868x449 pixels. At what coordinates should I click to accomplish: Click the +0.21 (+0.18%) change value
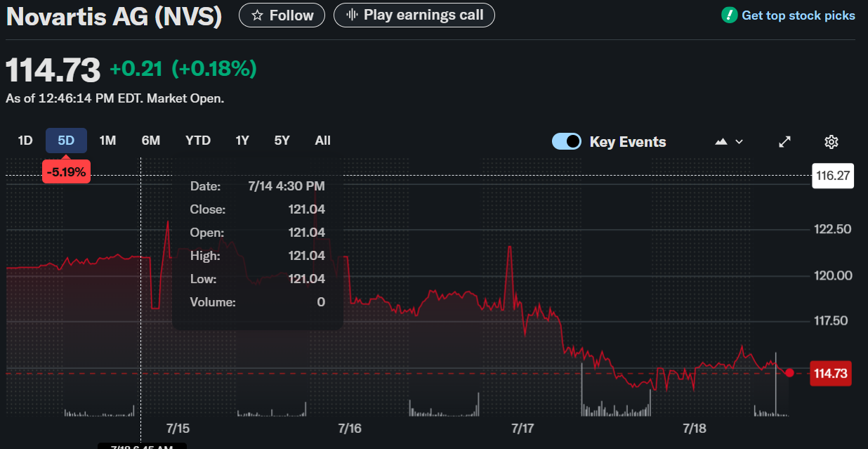pyautogui.click(x=183, y=69)
